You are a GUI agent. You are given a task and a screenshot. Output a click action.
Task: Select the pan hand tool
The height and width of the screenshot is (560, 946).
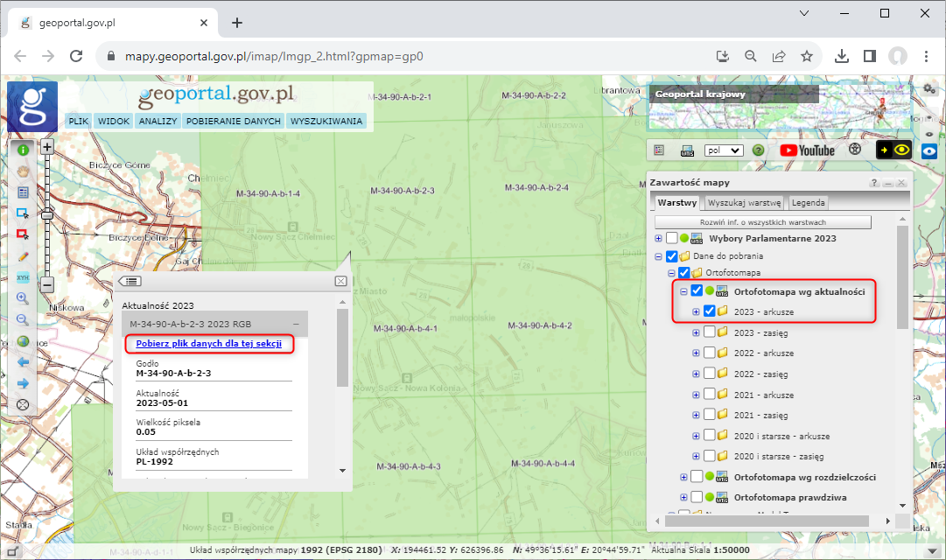click(x=24, y=171)
